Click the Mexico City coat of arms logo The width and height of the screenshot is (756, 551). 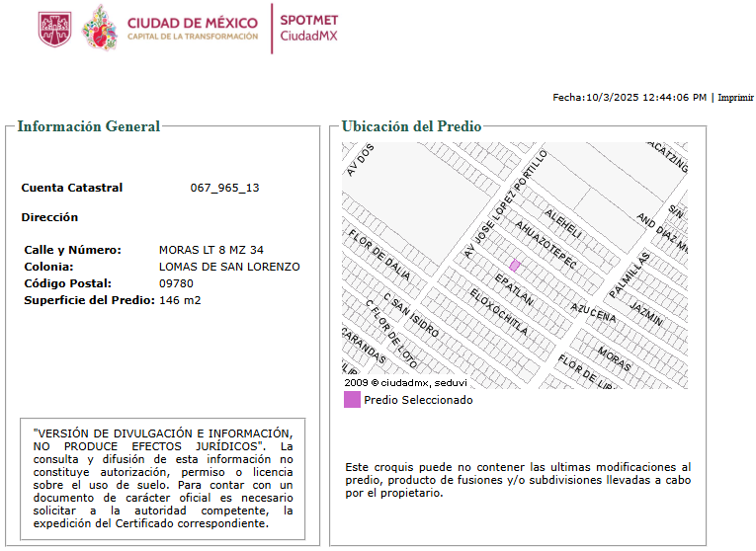tap(55, 30)
